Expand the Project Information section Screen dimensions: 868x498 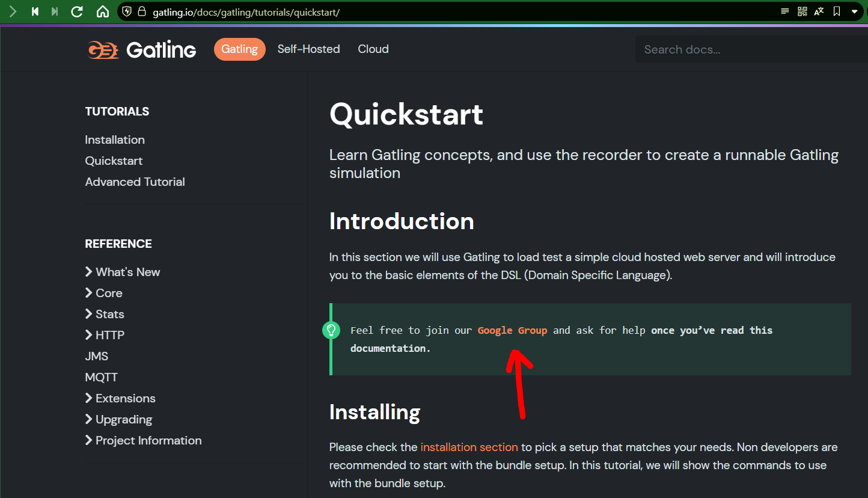click(x=144, y=440)
